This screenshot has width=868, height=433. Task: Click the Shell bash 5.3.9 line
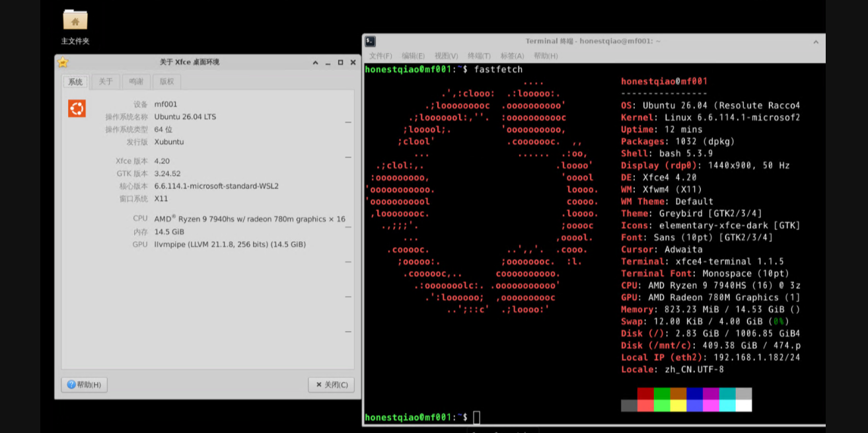(x=667, y=153)
